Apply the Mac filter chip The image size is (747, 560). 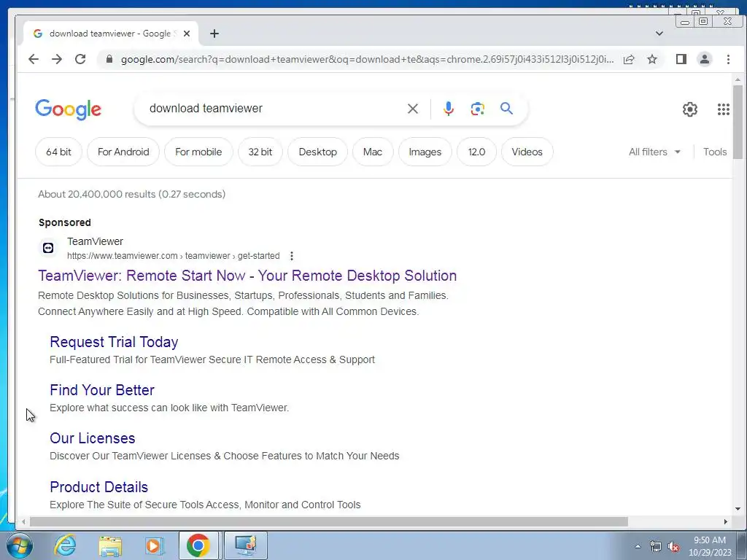pyautogui.click(x=373, y=152)
